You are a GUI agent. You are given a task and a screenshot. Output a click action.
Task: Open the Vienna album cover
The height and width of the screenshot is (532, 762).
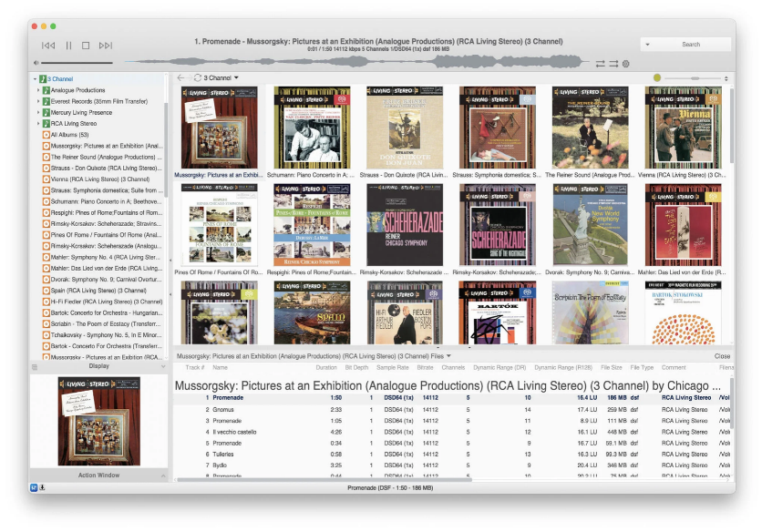pyautogui.click(x=684, y=128)
